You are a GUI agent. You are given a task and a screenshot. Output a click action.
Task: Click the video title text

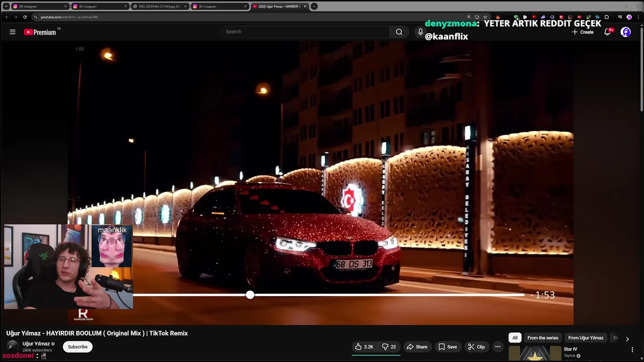[x=97, y=333]
